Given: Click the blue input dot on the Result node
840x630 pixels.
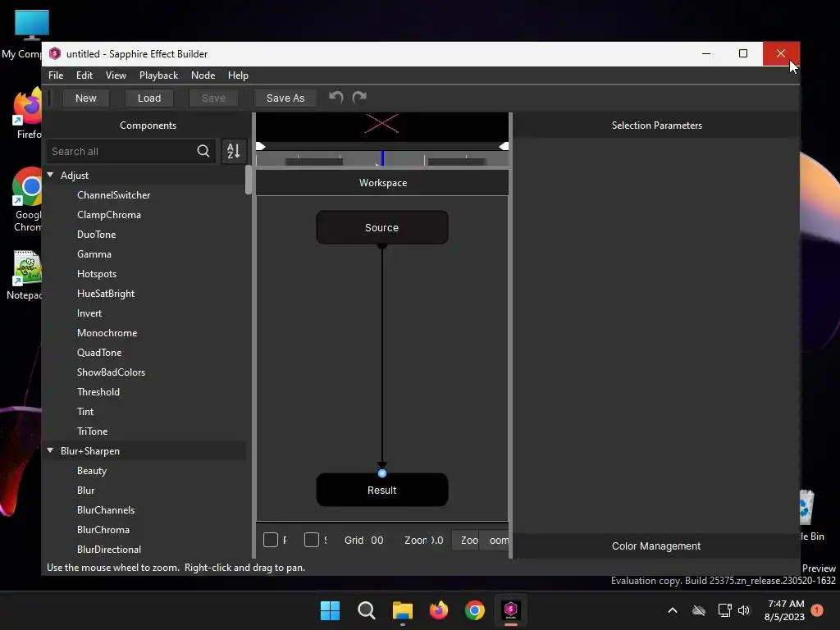Looking at the screenshot, I should coord(382,473).
